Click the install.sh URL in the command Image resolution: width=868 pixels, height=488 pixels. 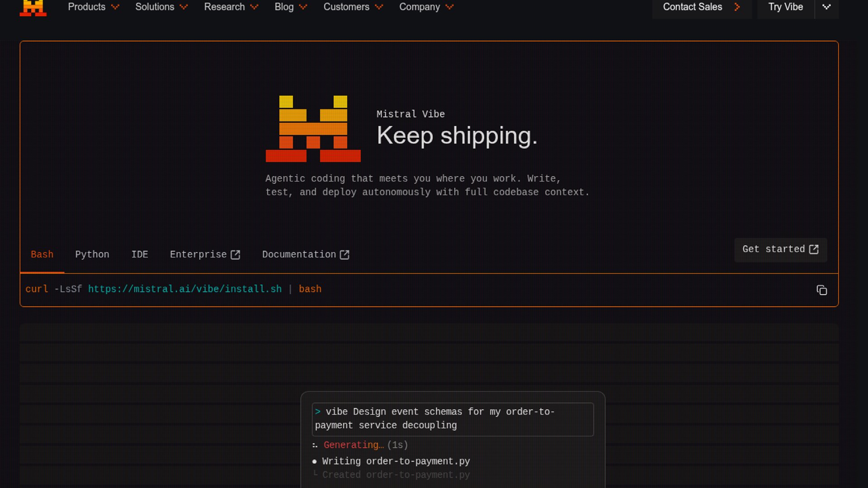[184, 289]
